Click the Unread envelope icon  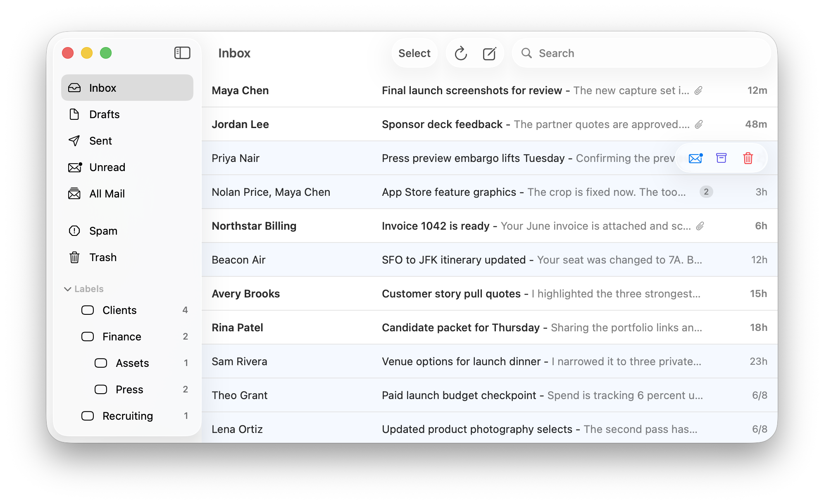[75, 167]
